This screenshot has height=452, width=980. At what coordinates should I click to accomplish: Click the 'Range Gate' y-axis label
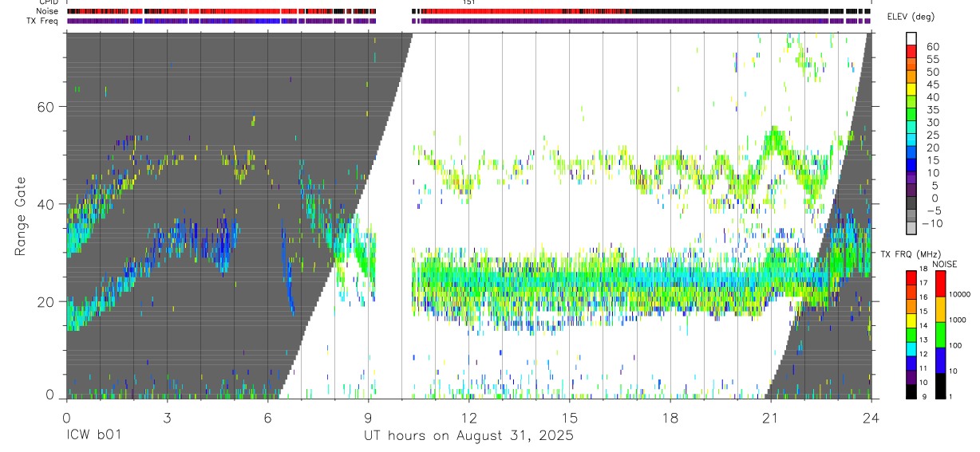(21, 217)
